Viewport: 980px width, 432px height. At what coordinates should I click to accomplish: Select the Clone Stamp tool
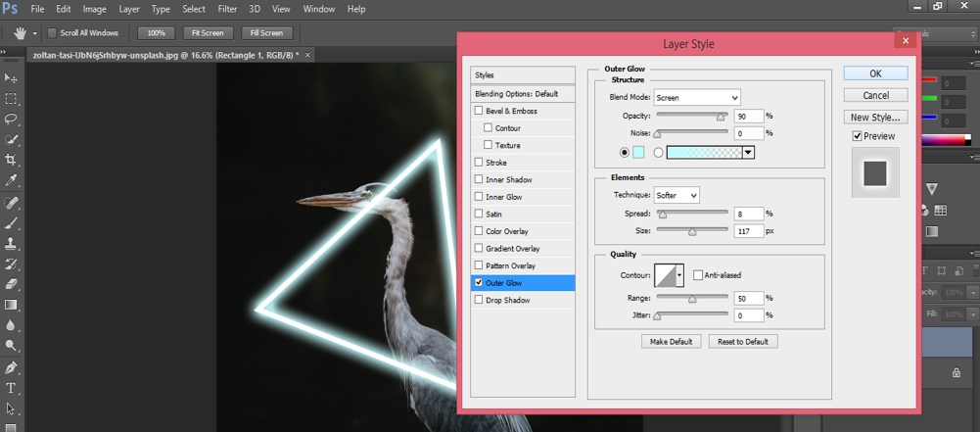(x=11, y=243)
